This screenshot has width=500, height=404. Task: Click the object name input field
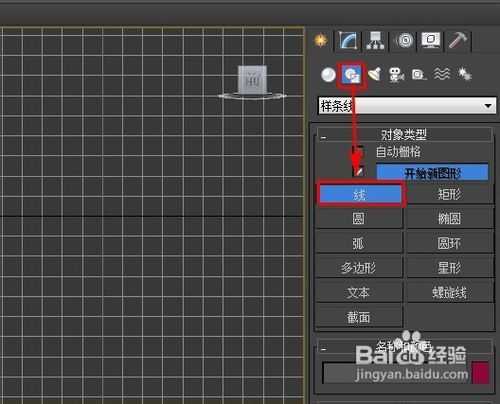coord(396,373)
